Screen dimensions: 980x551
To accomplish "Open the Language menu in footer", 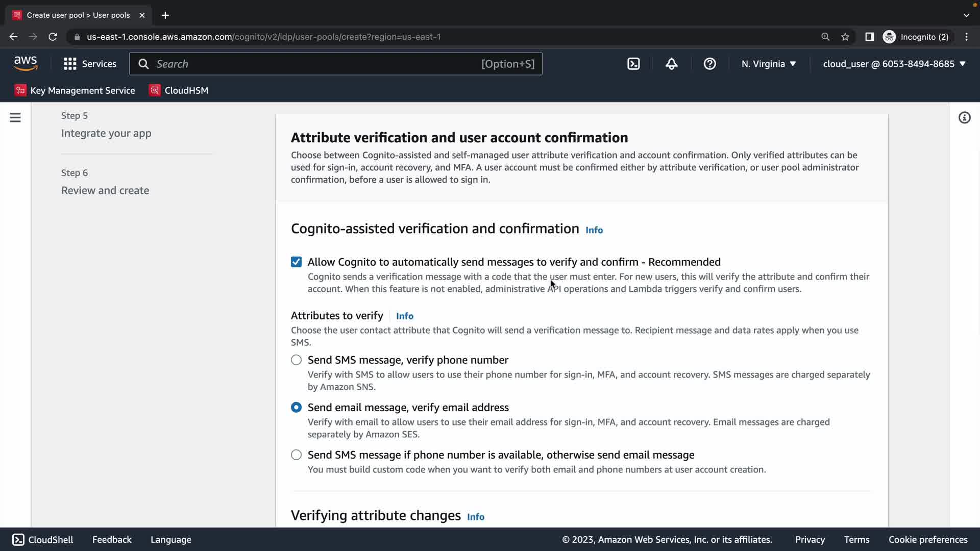I will tap(171, 540).
